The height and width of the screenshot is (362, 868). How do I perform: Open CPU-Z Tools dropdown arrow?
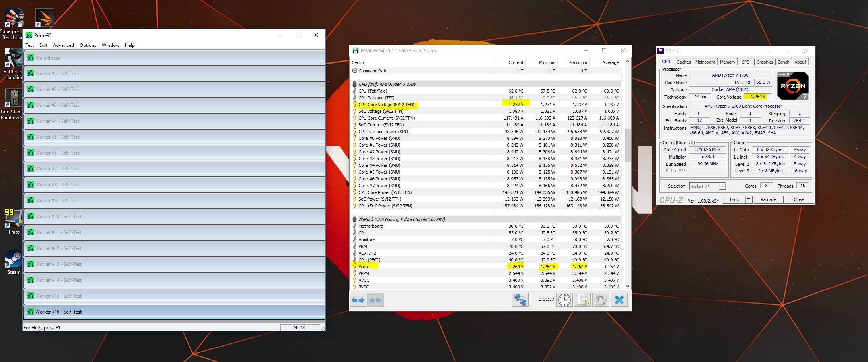coord(749,199)
